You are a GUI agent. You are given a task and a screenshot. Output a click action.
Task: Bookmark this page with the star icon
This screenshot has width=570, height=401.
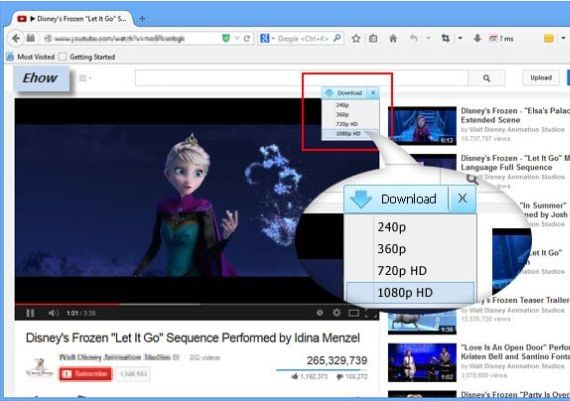coord(356,38)
